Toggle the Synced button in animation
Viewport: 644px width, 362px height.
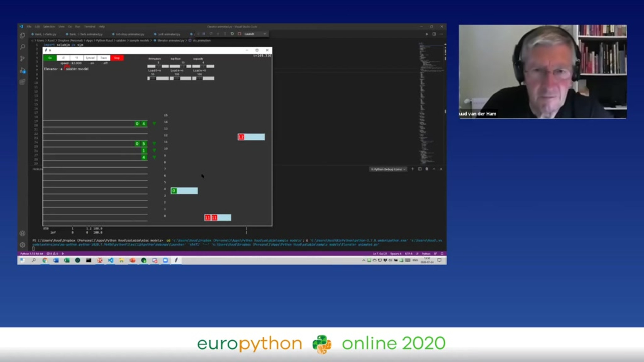point(90,58)
